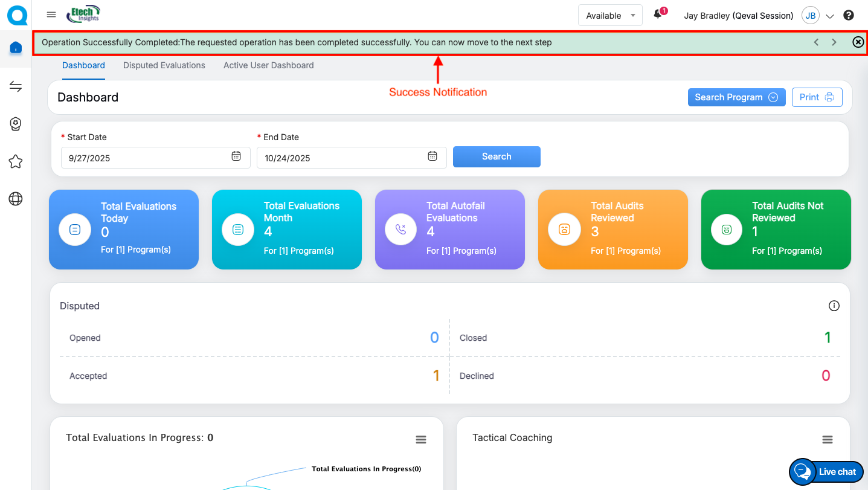
Task: Open Tactical Coaching chart menu
Action: tap(828, 439)
